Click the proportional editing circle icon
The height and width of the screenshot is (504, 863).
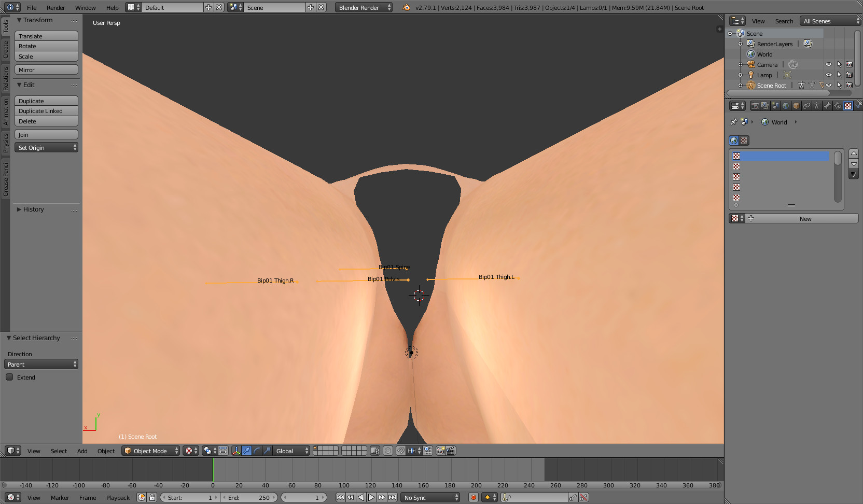coord(388,451)
